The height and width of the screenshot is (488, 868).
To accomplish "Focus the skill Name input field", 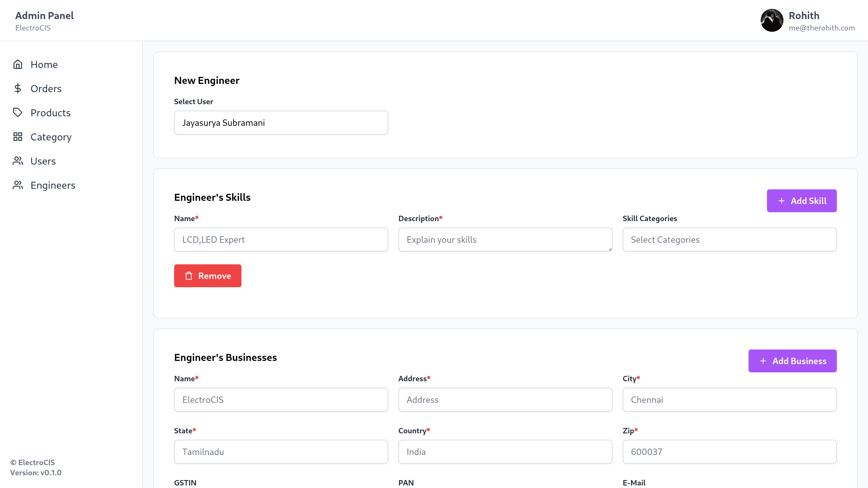I will click(281, 240).
